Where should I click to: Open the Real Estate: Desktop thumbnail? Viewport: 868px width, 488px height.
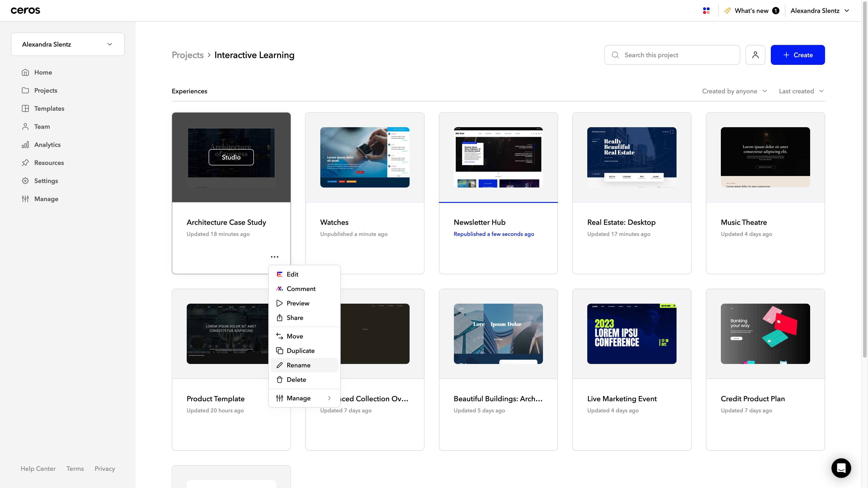click(x=632, y=157)
